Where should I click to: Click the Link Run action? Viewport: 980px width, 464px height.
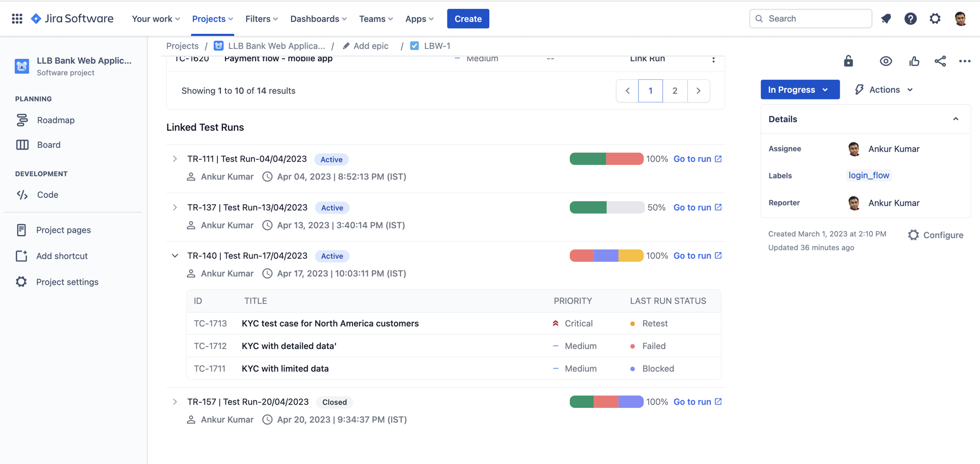647,58
